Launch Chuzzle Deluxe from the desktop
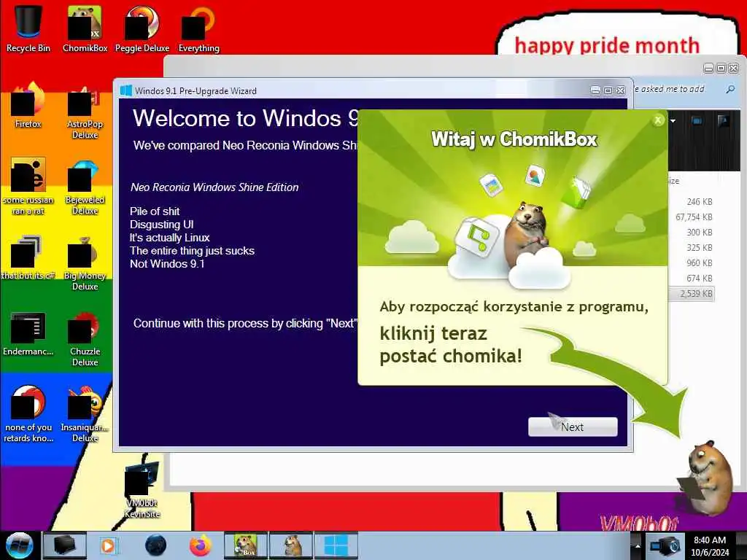 [85, 339]
